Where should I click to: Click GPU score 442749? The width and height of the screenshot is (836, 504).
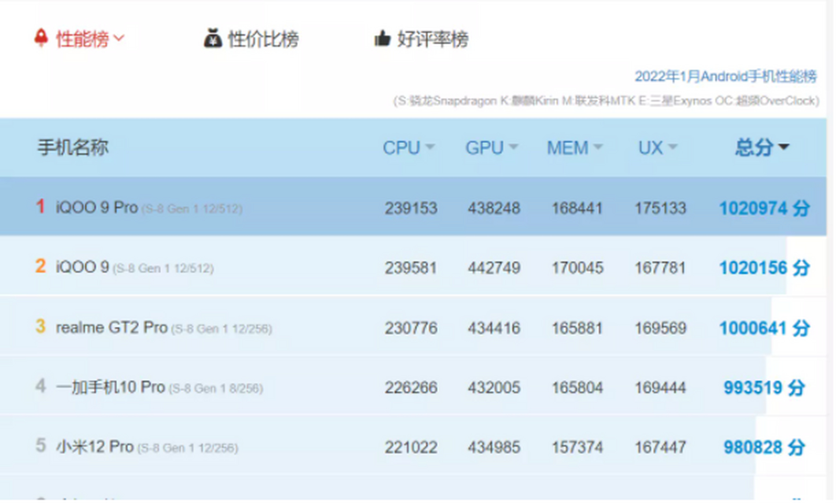click(494, 268)
